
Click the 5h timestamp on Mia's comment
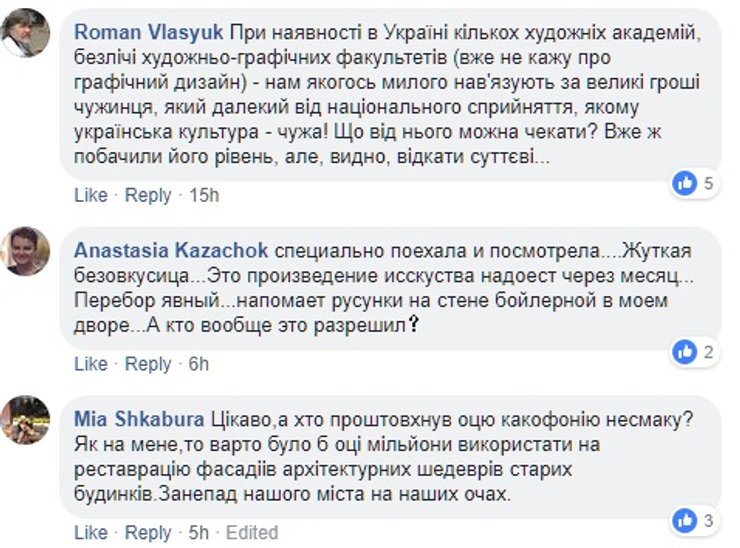coord(199,532)
